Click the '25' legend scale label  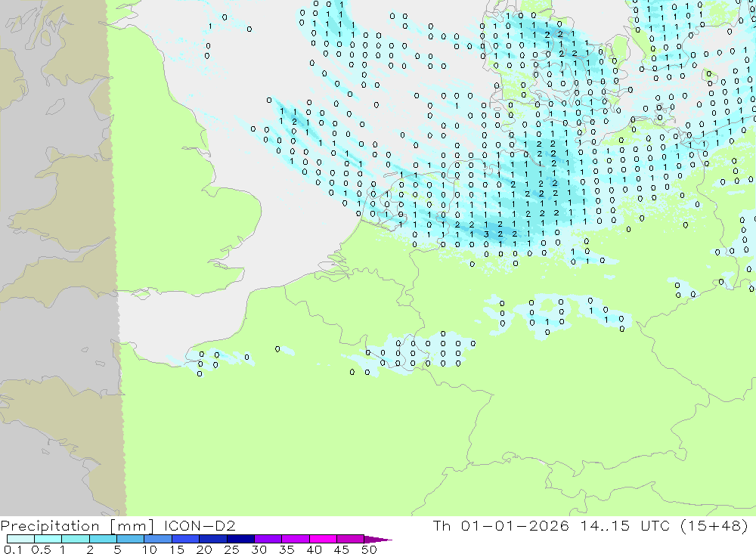[232, 549]
